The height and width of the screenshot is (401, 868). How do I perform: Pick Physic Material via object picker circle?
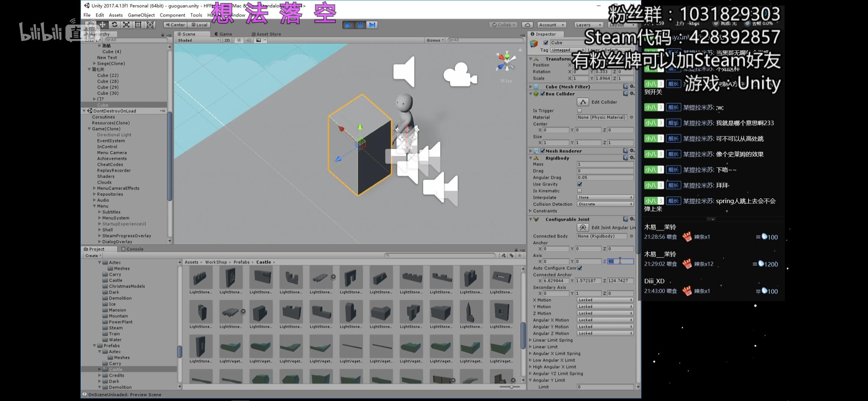[x=631, y=117]
